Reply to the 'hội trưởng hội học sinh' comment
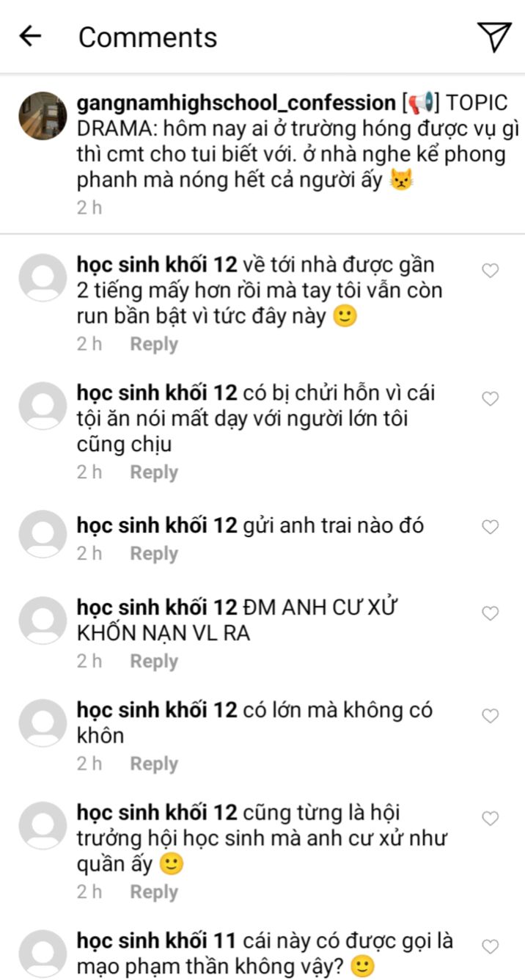 [x=154, y=892]
